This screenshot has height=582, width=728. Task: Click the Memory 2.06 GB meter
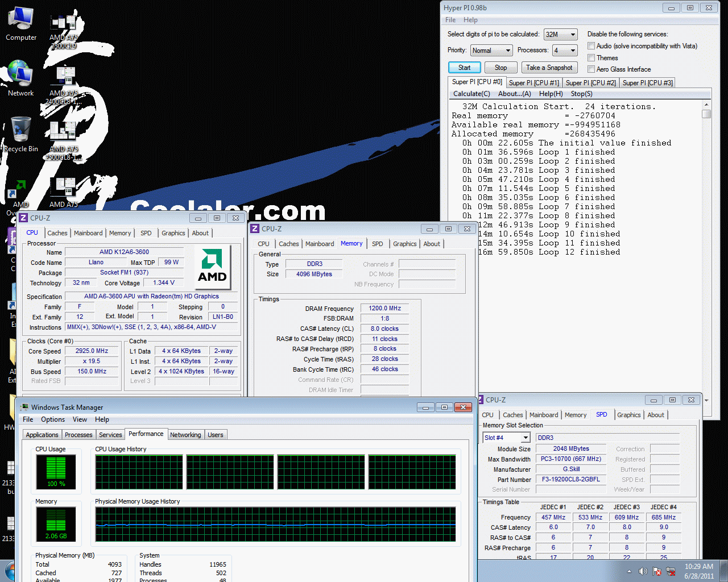coord(56,524)
